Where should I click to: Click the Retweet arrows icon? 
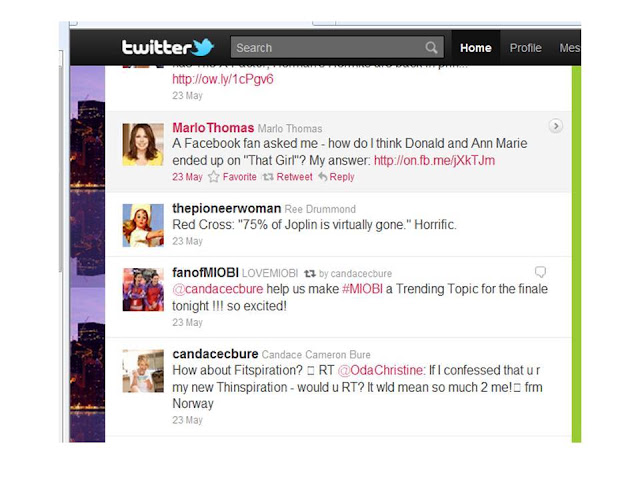(268, 177)
